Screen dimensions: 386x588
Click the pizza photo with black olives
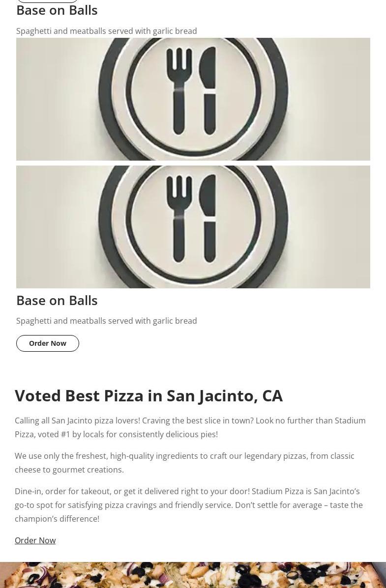193,575
